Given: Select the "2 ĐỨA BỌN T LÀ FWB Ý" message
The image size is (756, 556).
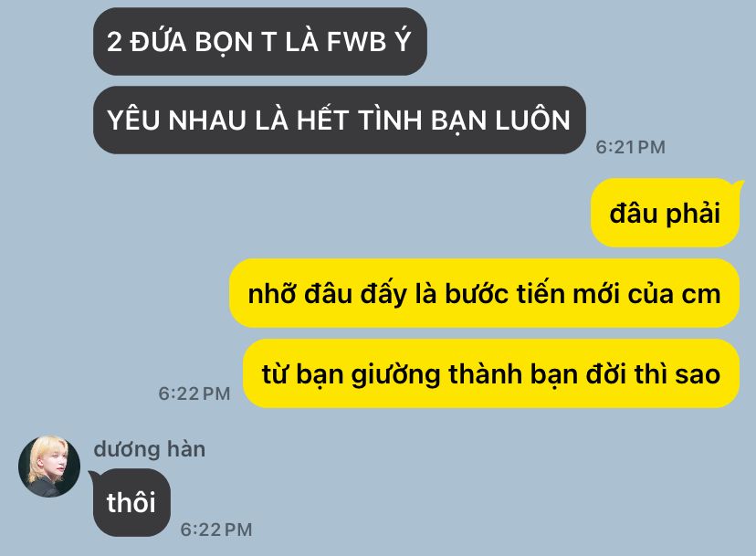Looking at the screenshot, I should tap(260, 41).
